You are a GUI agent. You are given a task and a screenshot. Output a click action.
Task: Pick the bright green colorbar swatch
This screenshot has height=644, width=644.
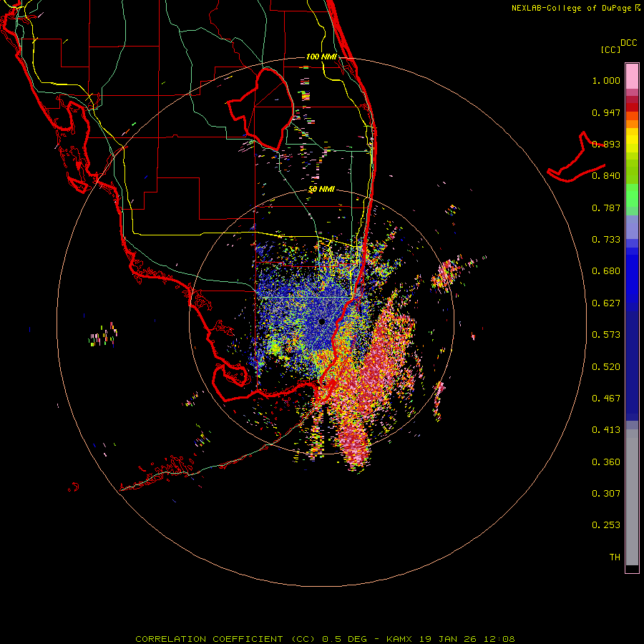coord(632,195)
